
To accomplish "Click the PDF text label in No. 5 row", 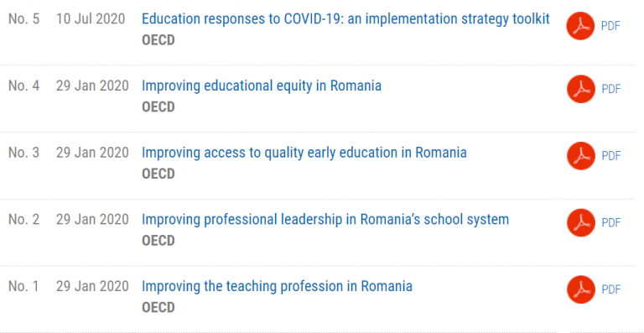I will (610, 26).
